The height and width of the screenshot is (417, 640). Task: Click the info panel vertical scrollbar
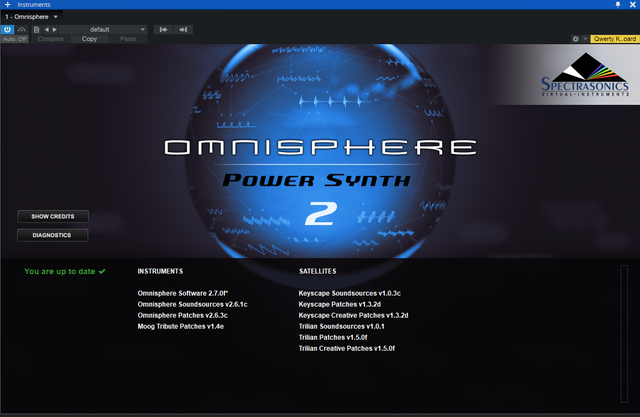tap(624, 334)
